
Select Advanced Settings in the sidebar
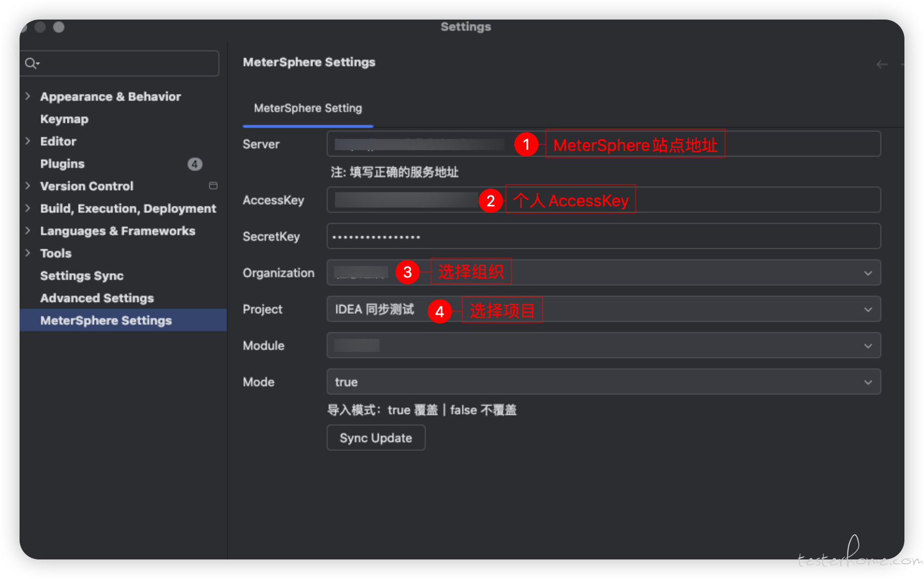[x=97, y=298]
